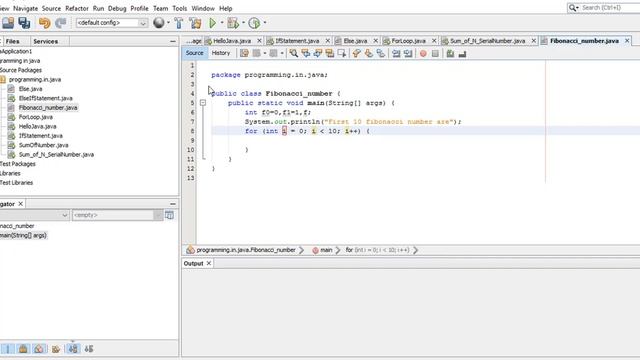Run the project with green play icon
Screen dimensions: 640x360
tap(212, 23)
